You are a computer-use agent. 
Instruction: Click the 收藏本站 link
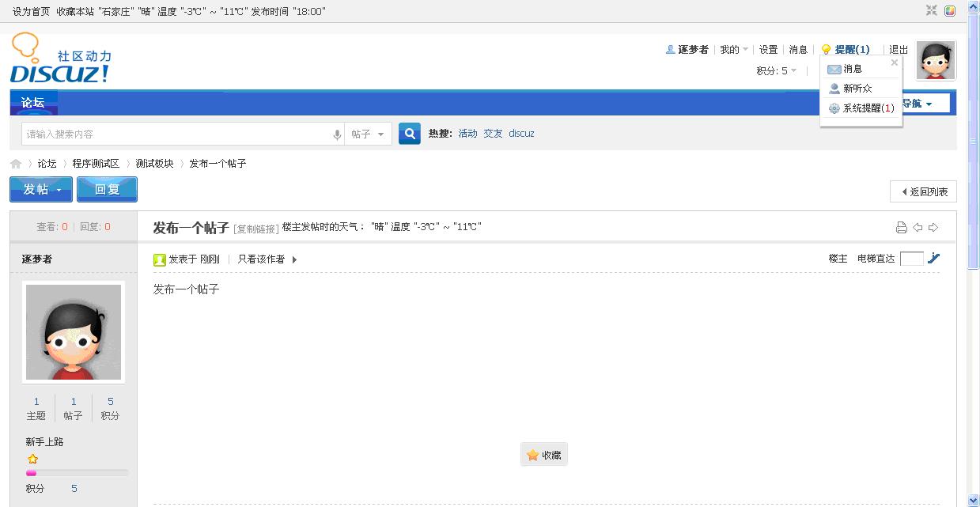click(76, 12)
